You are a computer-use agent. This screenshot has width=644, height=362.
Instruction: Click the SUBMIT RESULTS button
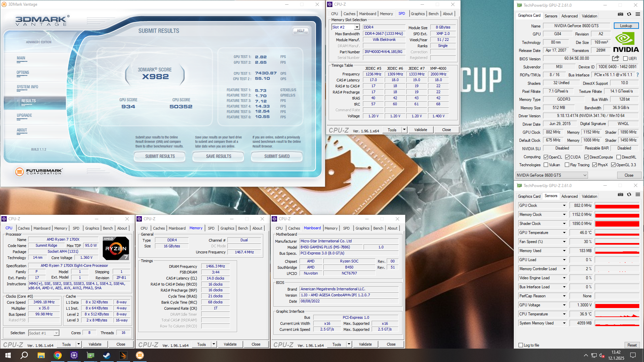click(x=160, y=156)
